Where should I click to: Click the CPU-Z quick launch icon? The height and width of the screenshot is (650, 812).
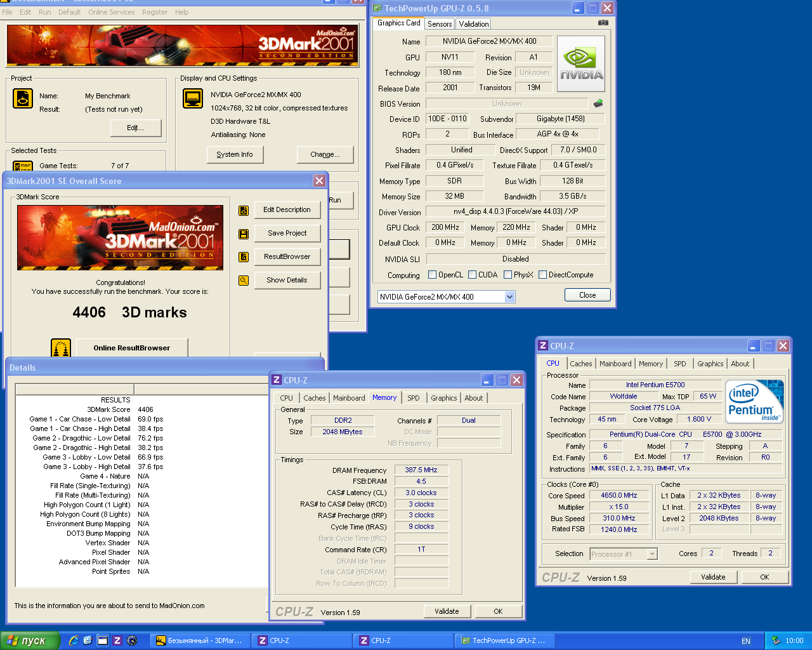point(117,640)
